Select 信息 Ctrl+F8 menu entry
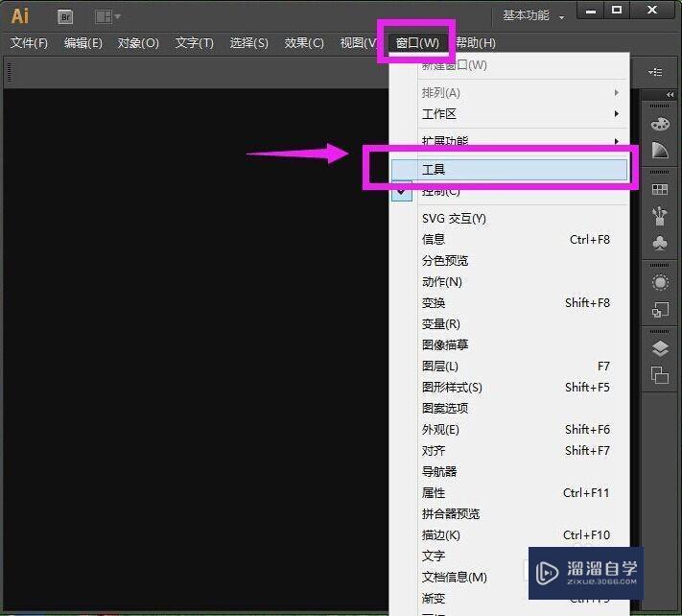The height and width of the screenshot is (616, 682). tap(509, 239)
